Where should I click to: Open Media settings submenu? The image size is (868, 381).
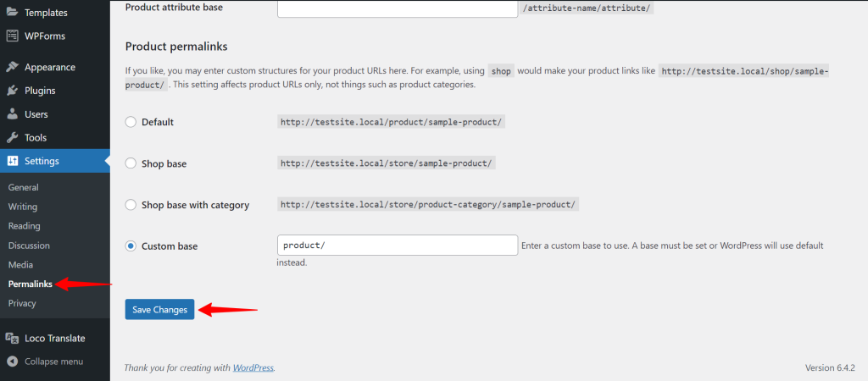coord(20,265)
